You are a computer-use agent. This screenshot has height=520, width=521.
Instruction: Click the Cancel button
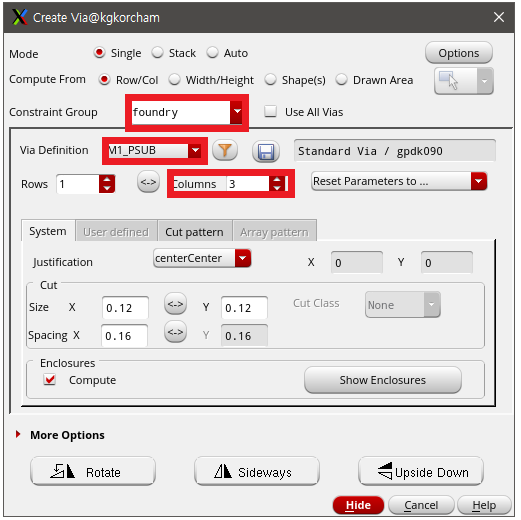(x=421, y=505)
